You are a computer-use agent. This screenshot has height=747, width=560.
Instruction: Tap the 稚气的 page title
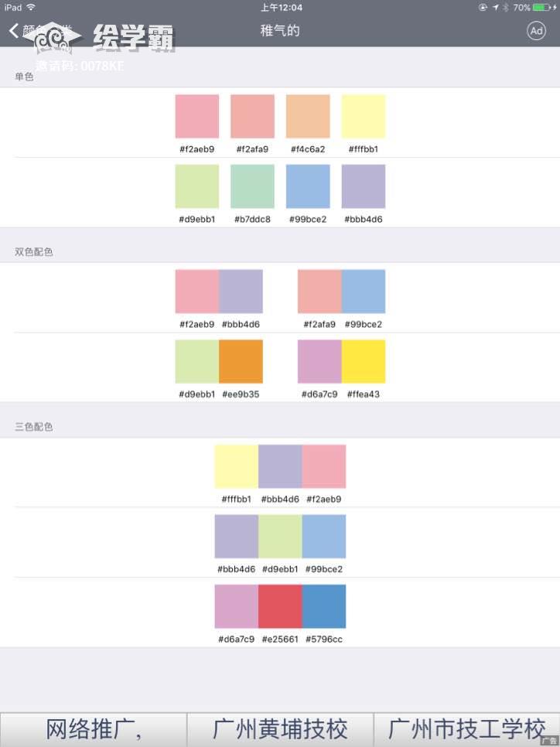[280, 31]
